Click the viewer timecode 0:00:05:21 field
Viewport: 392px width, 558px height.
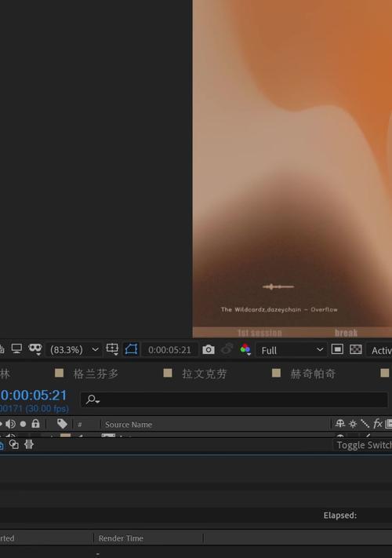pyautogui.click(x=169, y=350)
